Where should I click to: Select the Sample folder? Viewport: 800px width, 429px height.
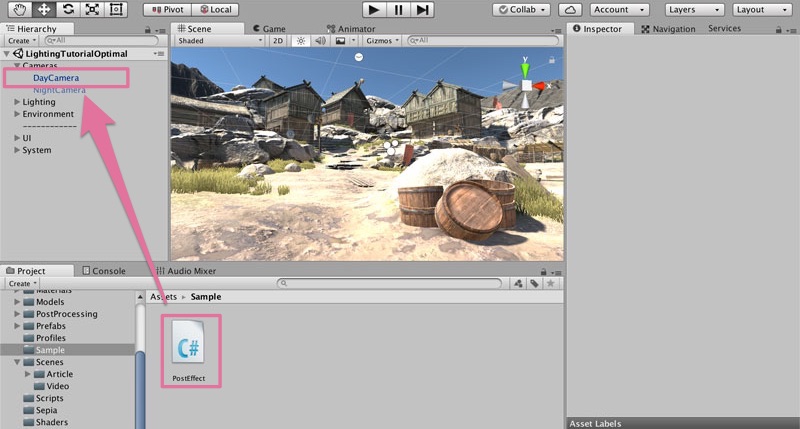pos(50,350)
